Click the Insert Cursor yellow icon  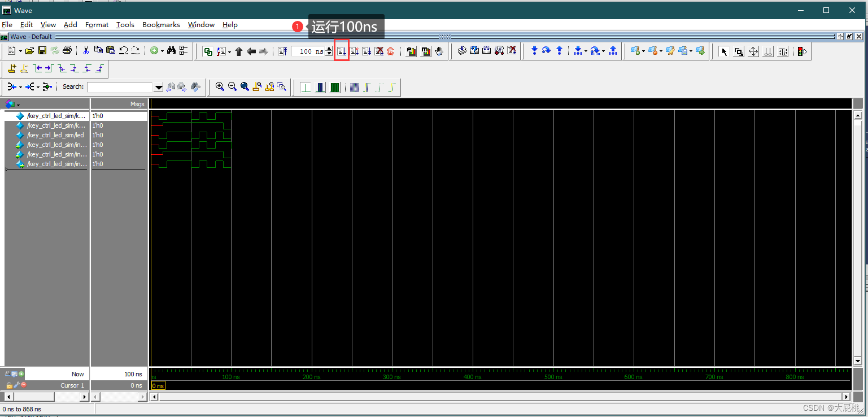pyautogui.click(x=11, y=68)
